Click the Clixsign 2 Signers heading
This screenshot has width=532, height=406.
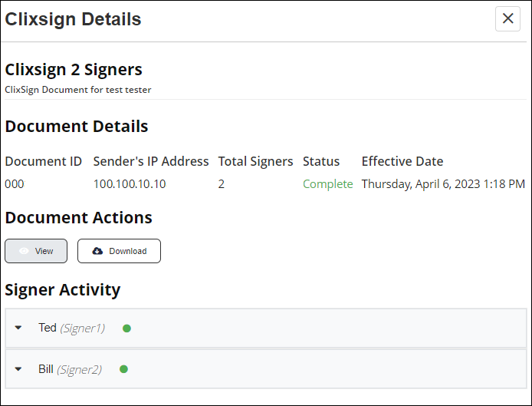click(x=74, y=70)
